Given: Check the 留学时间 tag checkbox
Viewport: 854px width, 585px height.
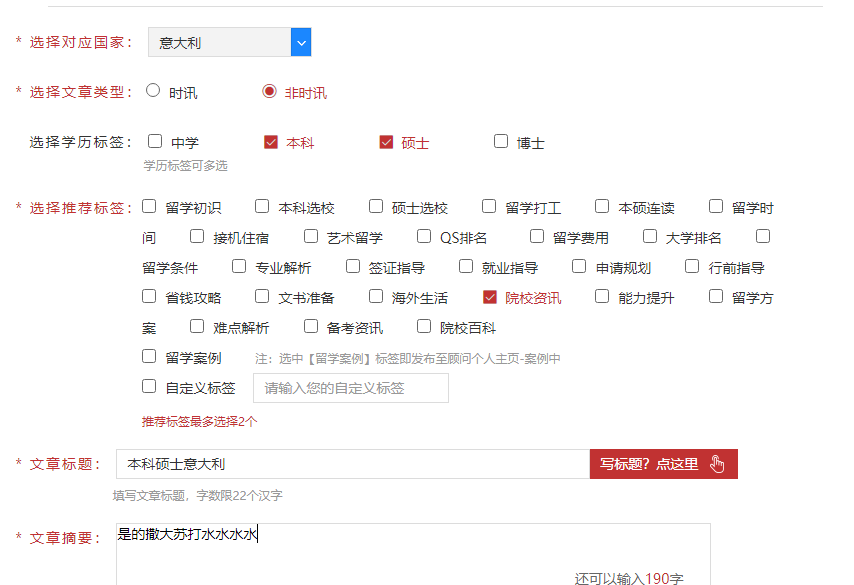Looking at the screenshot, I should (x=716, y=206).
